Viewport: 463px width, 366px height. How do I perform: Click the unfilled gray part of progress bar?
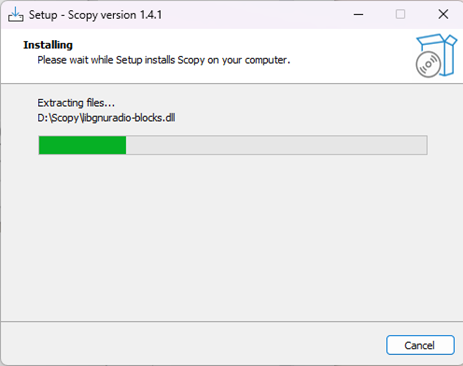tap(276, 145)
